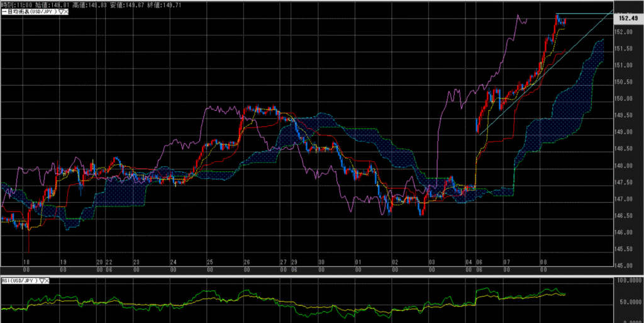
Task: Close the Ichimoku (一目均衡表) indicator with X
Action: (x=66, y=12)
